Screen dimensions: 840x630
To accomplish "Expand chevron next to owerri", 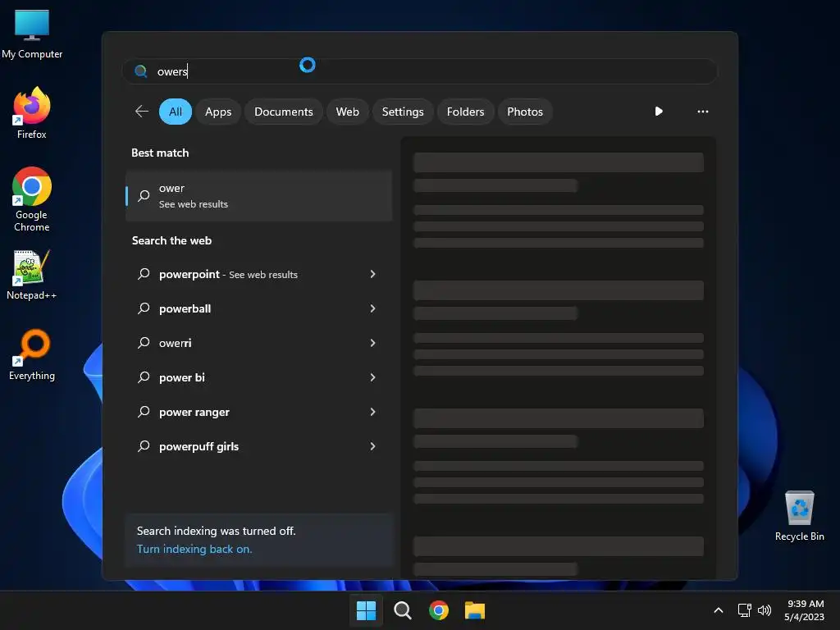I will pos(373,343).
